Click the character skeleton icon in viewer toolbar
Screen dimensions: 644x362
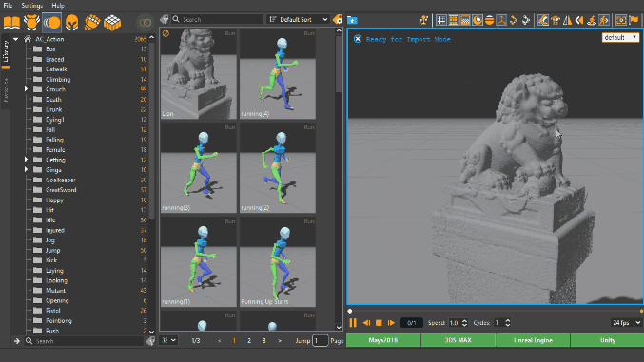coord(423,20)
